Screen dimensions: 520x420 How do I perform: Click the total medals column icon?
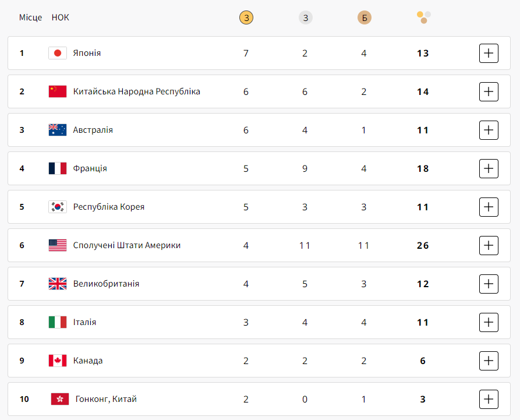(423, 17)
